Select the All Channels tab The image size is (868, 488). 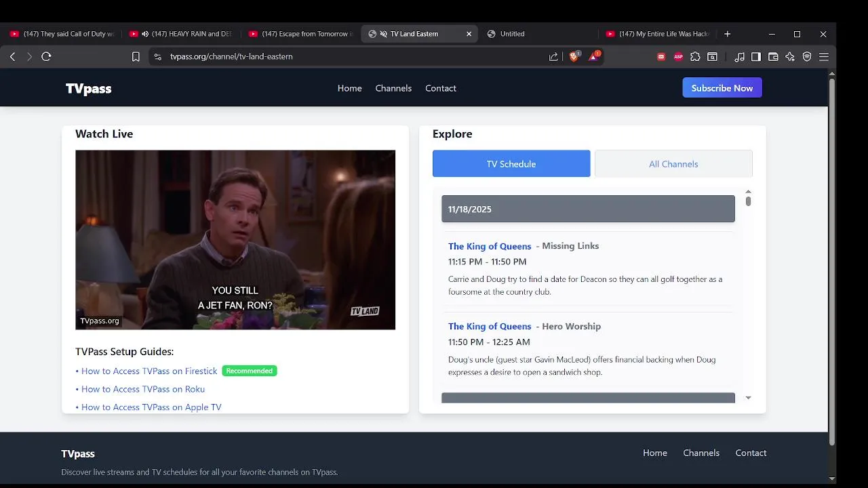tap(673, 164)
